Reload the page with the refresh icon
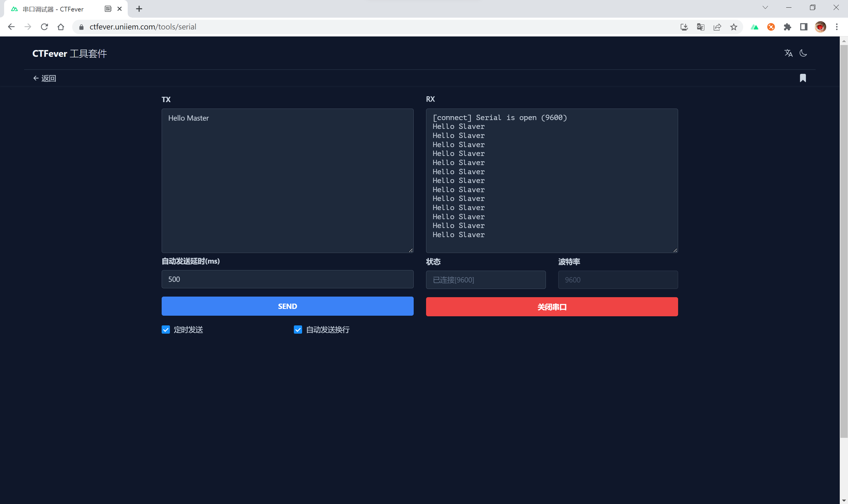This screenshot has width=848, height=504. (x=44, y=27)
